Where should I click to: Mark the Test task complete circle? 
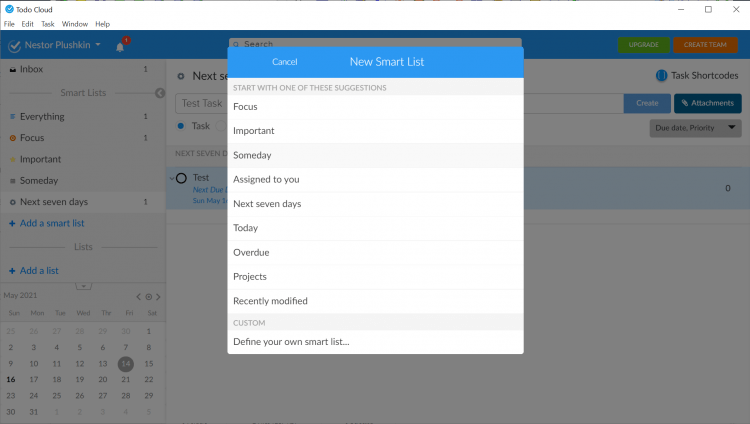click(181, 179)
